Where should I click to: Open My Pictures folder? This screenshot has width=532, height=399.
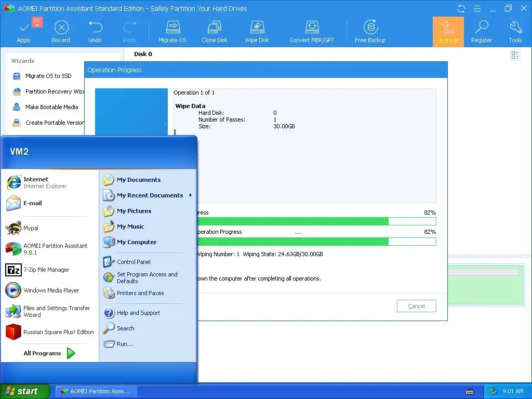click(148, 211)
